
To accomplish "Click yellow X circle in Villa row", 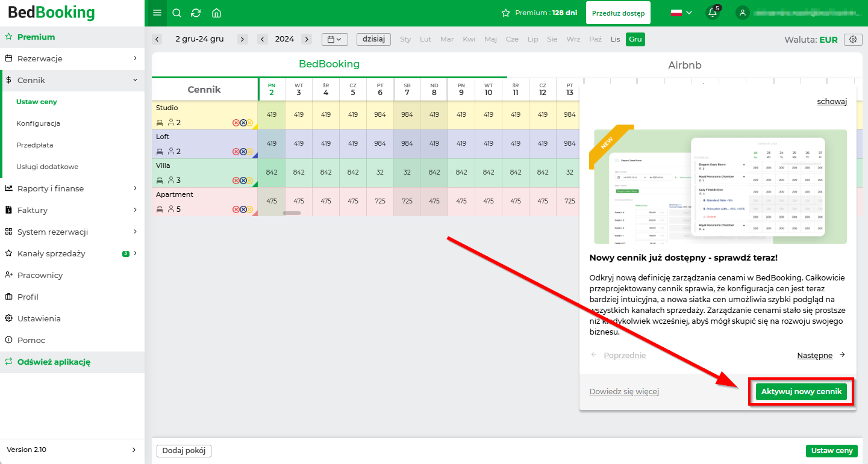I will [x=249, y=181].
